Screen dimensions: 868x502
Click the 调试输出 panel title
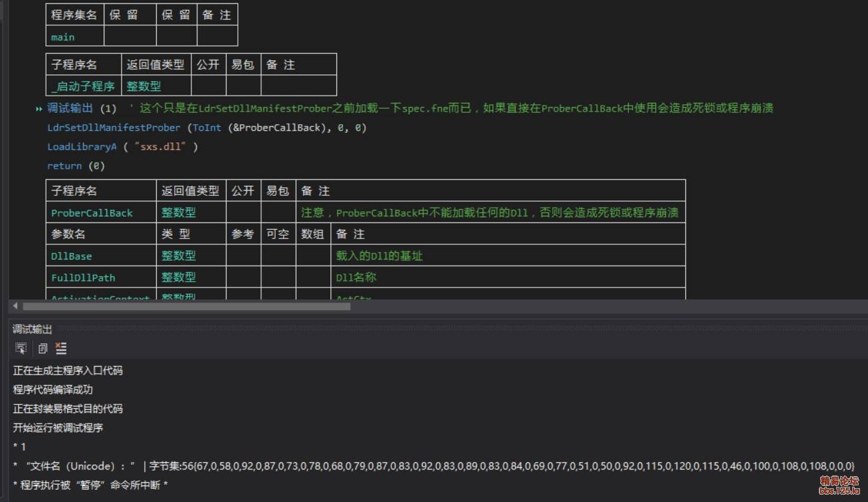(x=32, y=329)
